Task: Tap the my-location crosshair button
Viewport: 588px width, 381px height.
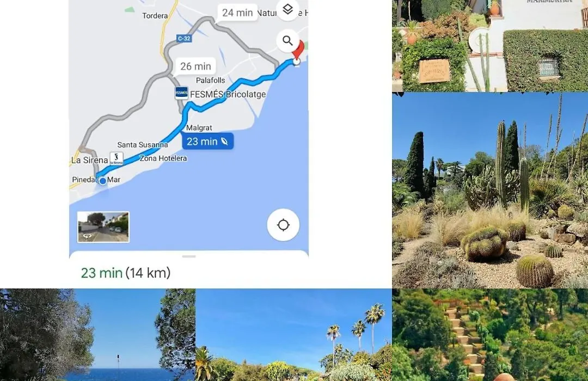Action: (x=283, y=225)
